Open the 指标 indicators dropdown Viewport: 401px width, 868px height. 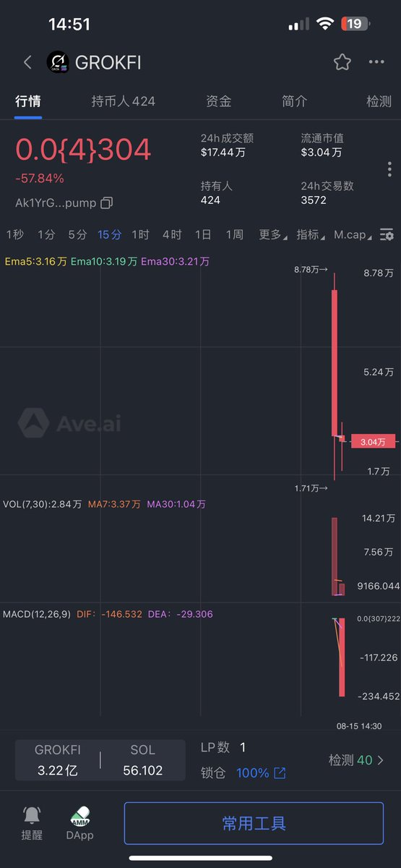coord(311,234)
